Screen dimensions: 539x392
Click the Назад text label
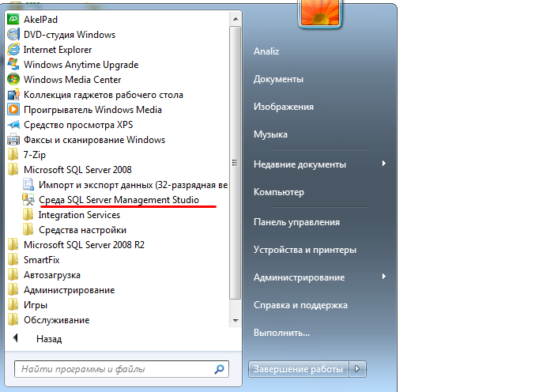click(x=49, y=339)
